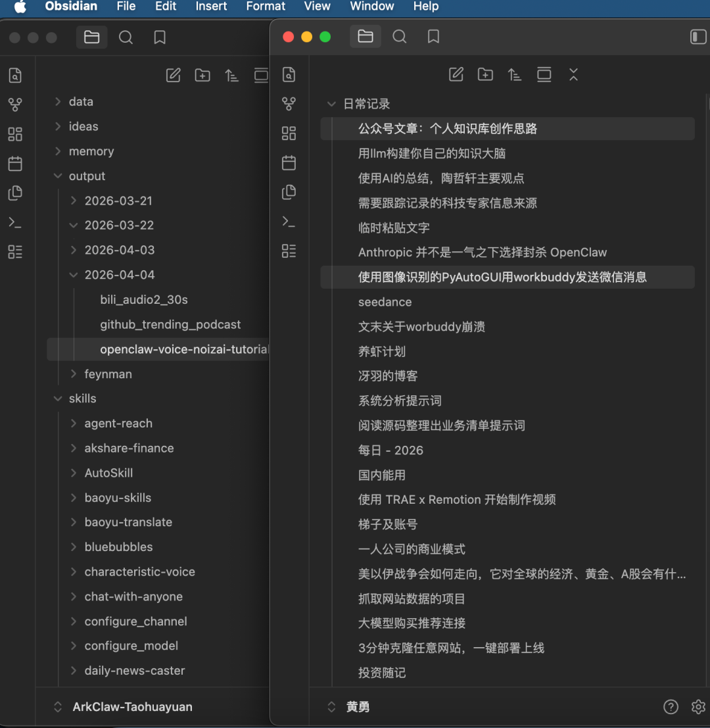The image size is (710, 728).
Task: Open file explorer tab in the back window
Action: tap(91, 37)
